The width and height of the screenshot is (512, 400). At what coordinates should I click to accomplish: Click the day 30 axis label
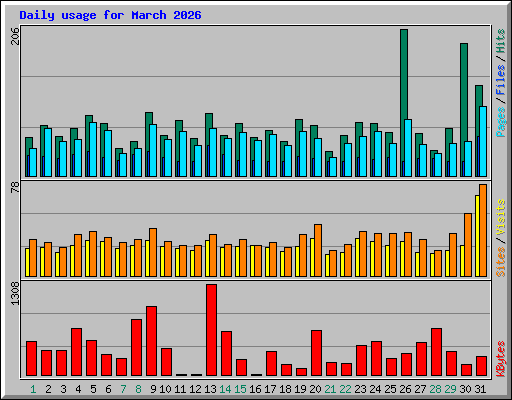(x=465, y=389)
